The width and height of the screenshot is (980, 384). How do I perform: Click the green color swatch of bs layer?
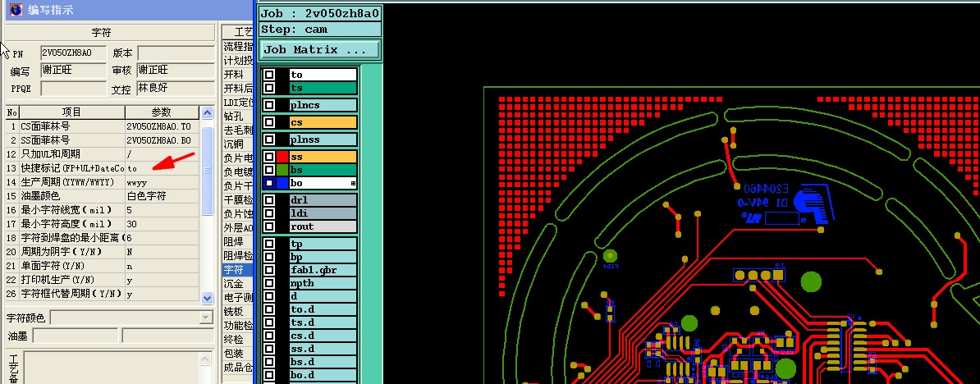(x=282, y=170)
